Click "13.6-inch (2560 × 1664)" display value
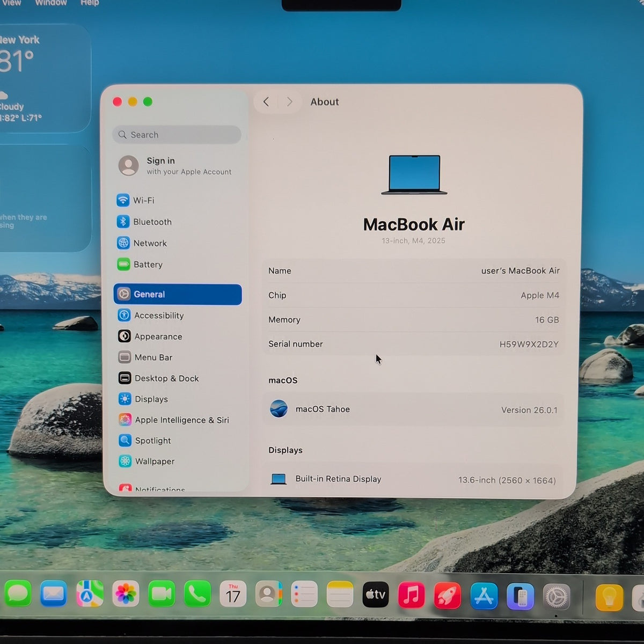 pos(507,480)
